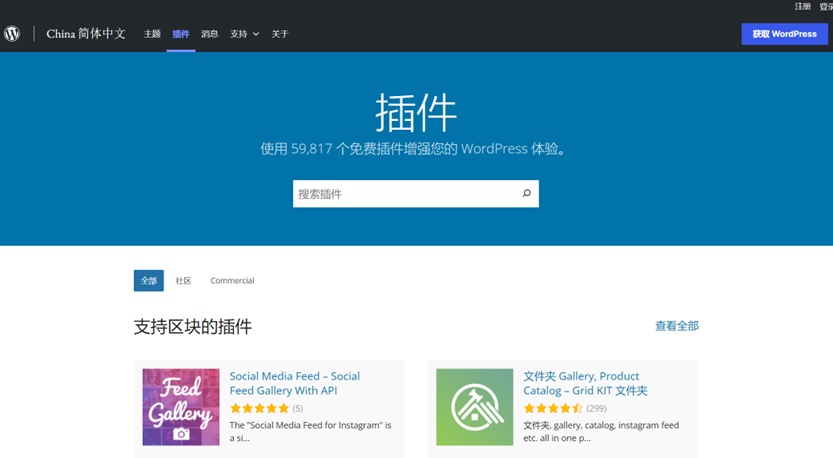The width and height of the screenshot is (833, 458).
Task: Click the 文件夹, gallery, catalog description text
Action: click(601, 431)
